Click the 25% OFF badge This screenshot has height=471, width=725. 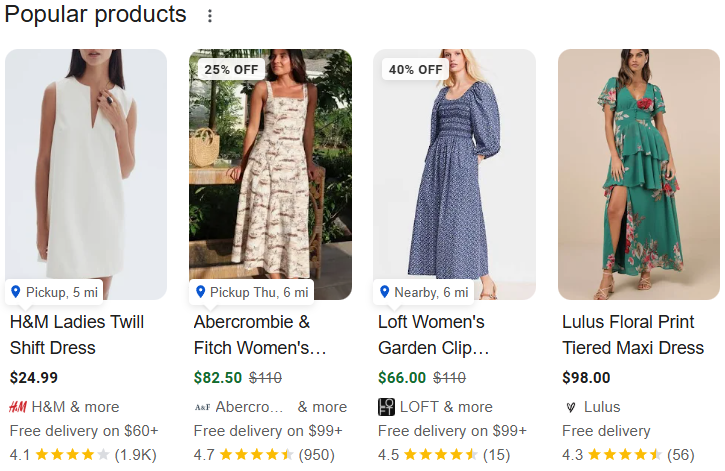[x=229, y=69]
